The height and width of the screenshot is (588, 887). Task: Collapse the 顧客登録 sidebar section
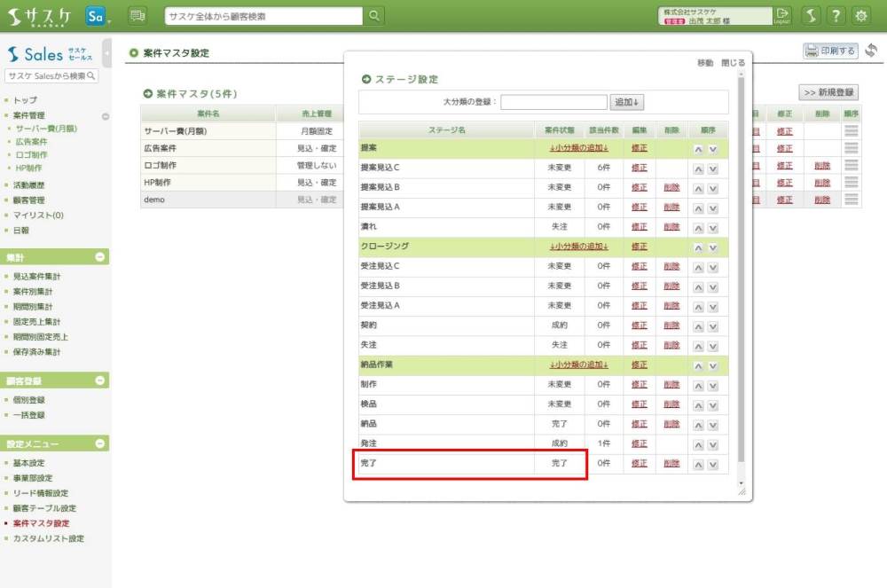click(100, 380)
